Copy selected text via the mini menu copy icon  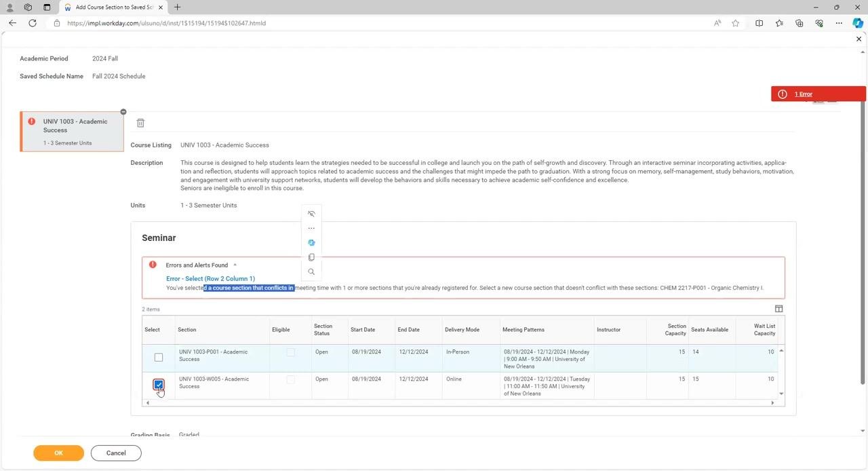[x=311, y=257]
